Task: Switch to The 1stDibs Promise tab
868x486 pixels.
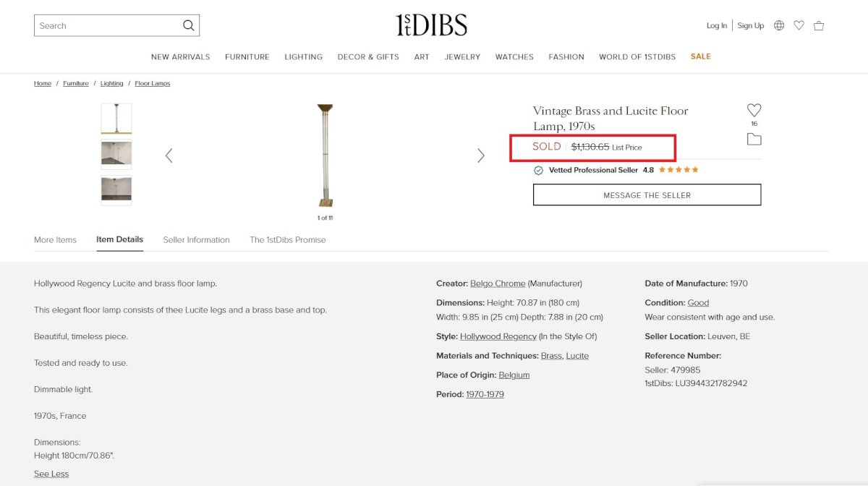Action: (x=287, y=240)
